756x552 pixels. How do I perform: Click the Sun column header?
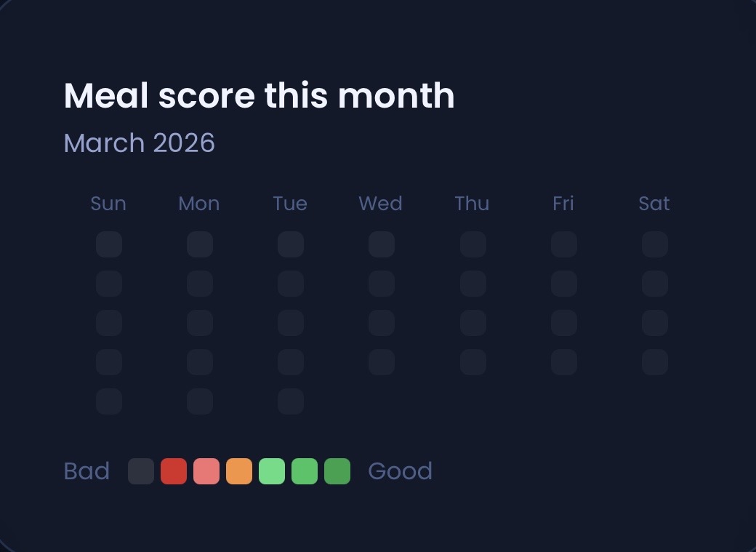point(108,204)
